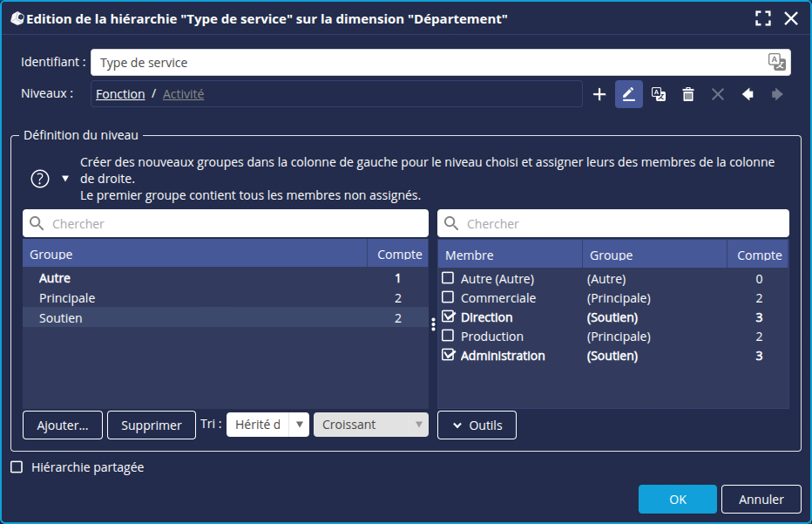812x524 pixels.
Task: Click the Ajouter... button
Action: point(63,425)
